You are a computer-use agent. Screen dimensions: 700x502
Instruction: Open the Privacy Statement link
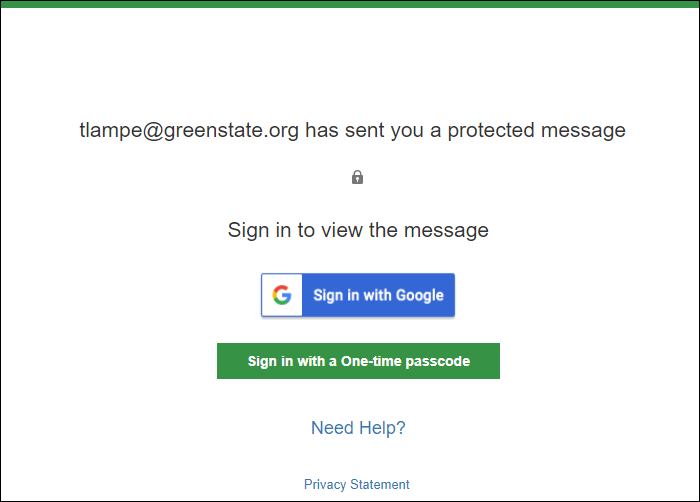(x=356, y=484)
